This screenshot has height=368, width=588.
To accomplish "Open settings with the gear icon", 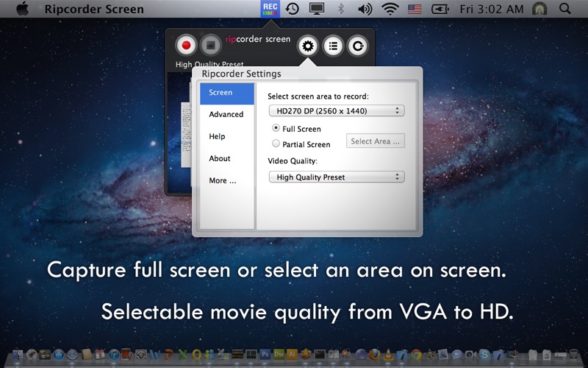I will click(308, 46).
